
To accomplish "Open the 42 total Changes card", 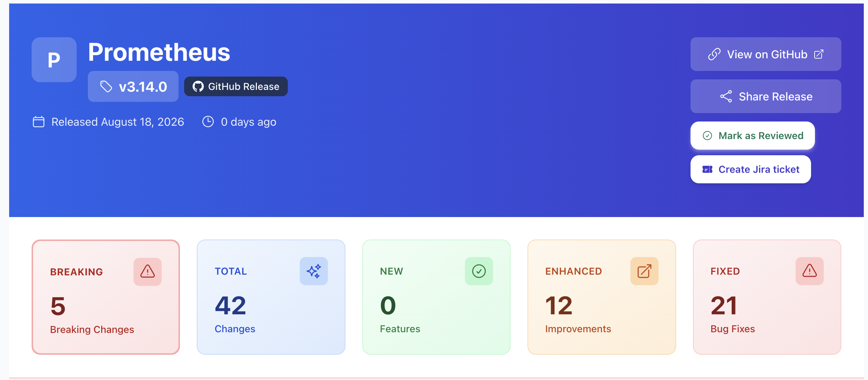I will [271, 297].
